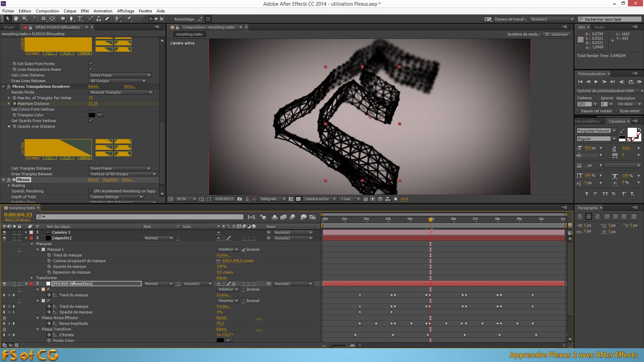The width and height of the screenshot is (644, 362).
Task: Select the rotation tool icon in toolbar
Action: (35, 19)
